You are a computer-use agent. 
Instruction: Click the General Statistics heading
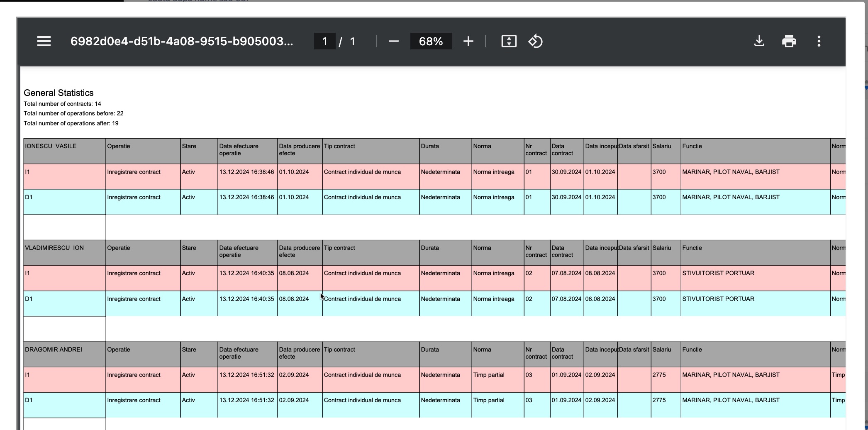coord(59,93)
